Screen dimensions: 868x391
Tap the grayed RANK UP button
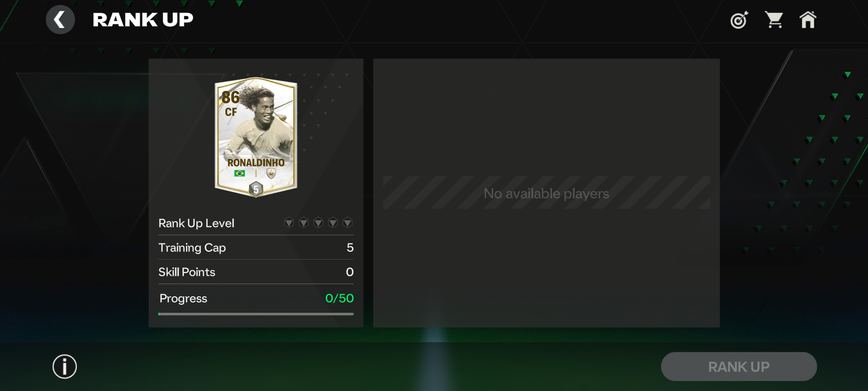tap(739, 367)
